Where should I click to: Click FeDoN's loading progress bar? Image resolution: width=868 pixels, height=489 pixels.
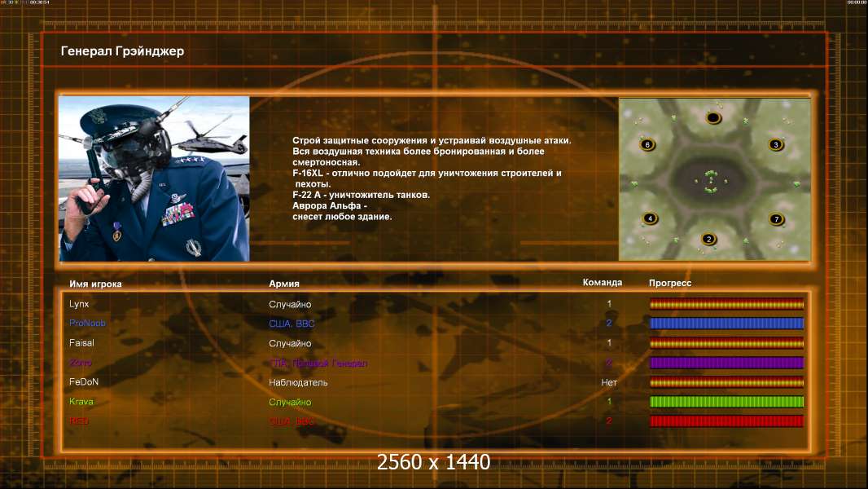(726, 382)
